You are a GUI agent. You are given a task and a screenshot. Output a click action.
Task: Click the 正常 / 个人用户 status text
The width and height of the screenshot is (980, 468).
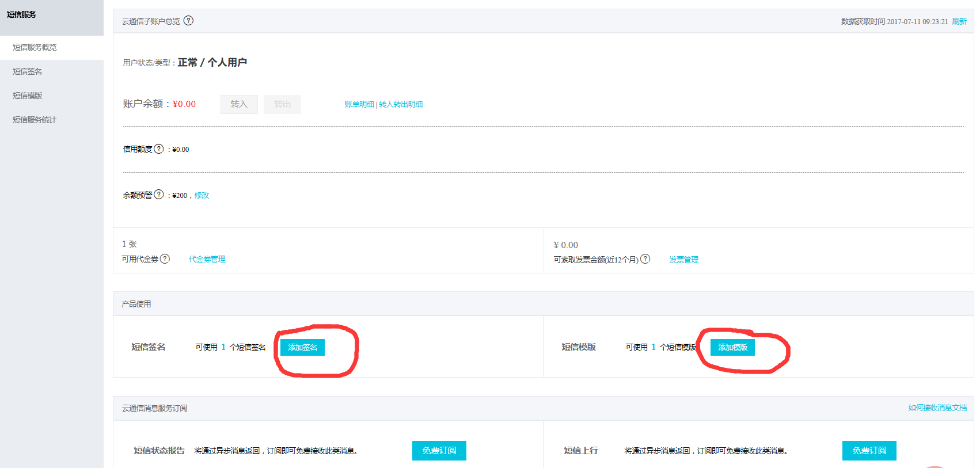(x=212, y=62)
